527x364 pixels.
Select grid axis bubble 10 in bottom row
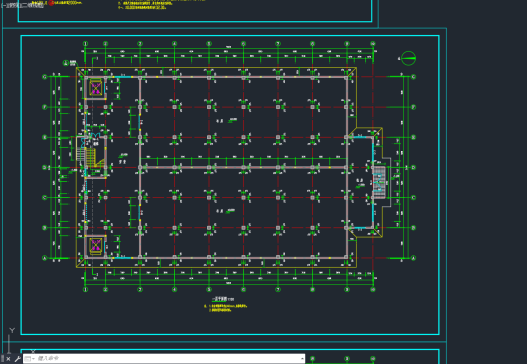tap(373, 289)
